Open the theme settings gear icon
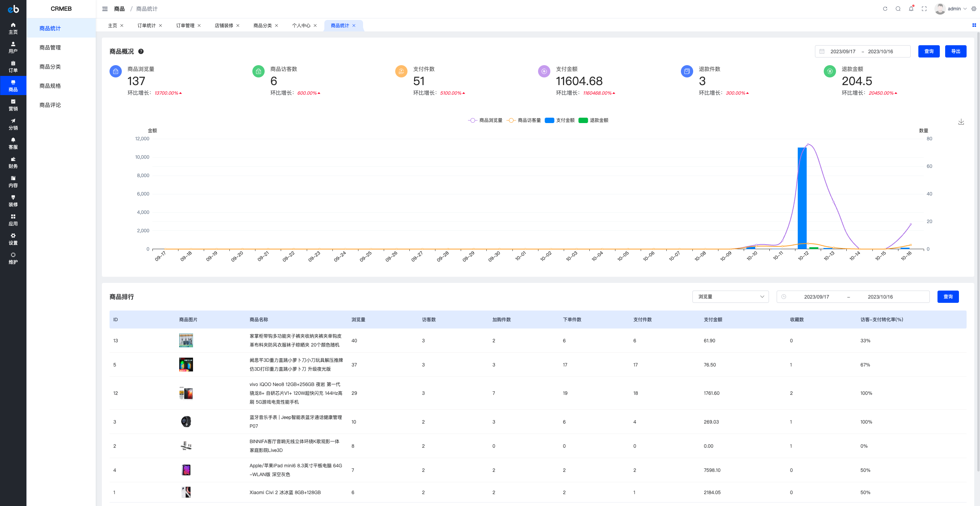Screen dimensions: 980x506 [974, 9]
